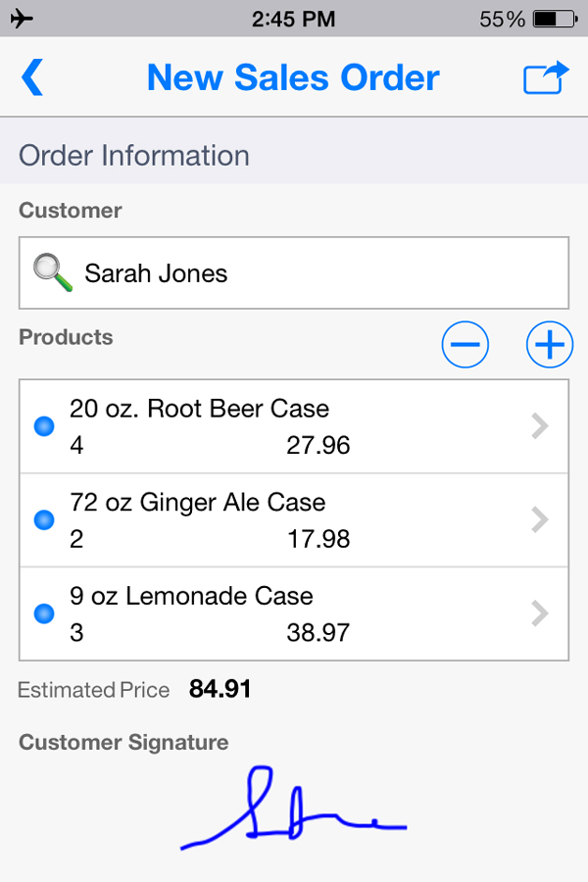This screenshot has width=588, height=882.
Task: Tap the back arrow to leave the order
Action: pyautogui.click(x=31, y=76)
